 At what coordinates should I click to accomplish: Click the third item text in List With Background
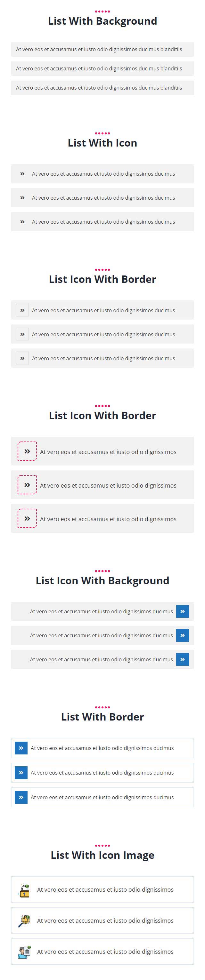(x=99, y=88)
